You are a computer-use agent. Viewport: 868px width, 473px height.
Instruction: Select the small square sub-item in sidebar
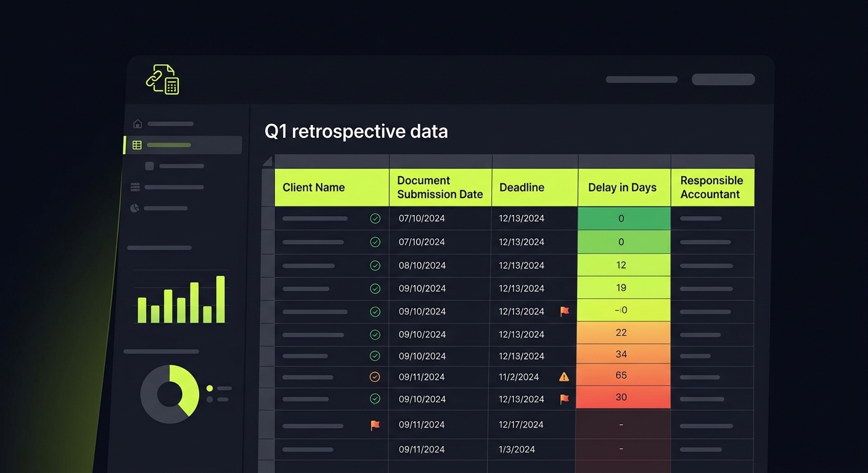[149, 166]
